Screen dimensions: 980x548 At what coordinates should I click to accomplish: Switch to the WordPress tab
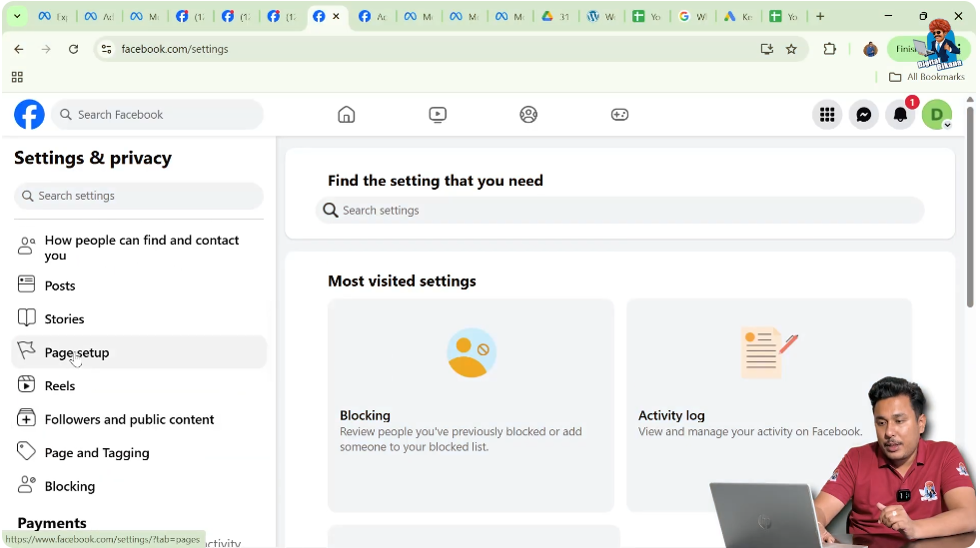point(601,16)
